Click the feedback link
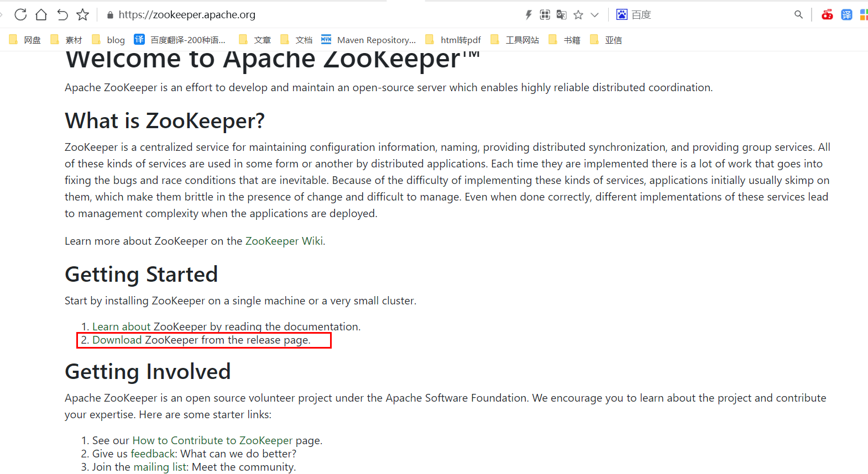 pos(153,454)
